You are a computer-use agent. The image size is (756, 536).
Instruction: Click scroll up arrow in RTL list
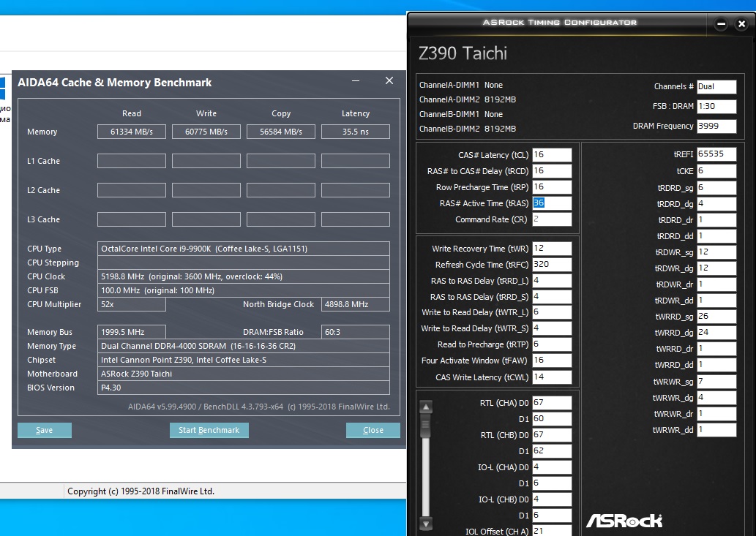click(426, 407)
